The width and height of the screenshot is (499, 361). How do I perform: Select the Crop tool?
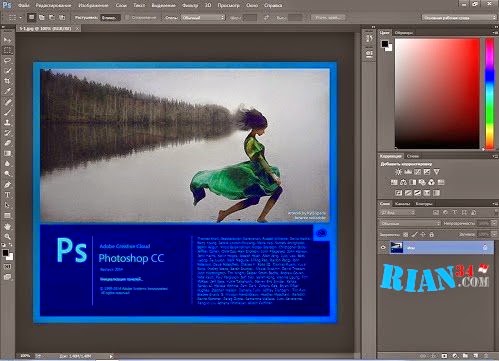(7, 81)
